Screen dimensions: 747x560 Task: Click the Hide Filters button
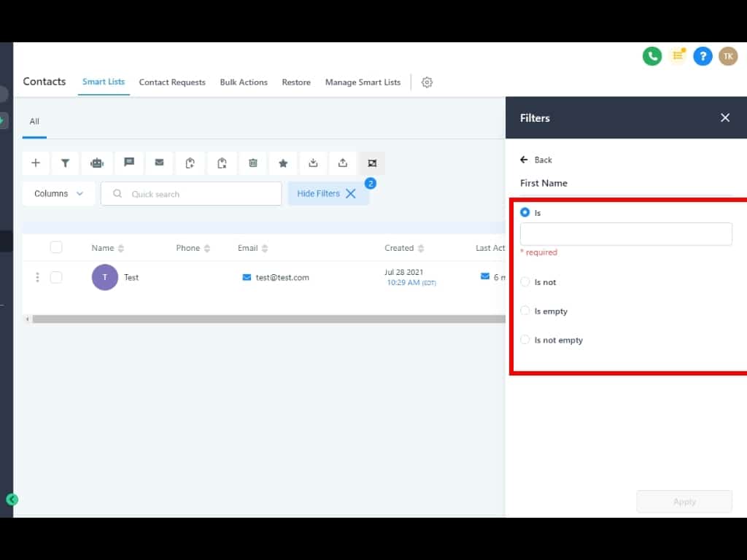(328, 194)
